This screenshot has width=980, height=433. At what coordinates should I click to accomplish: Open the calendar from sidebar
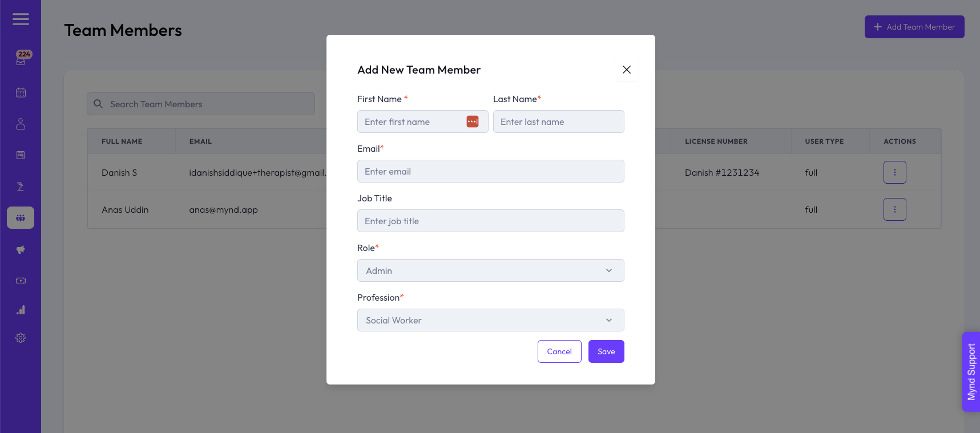coord(21,92)
